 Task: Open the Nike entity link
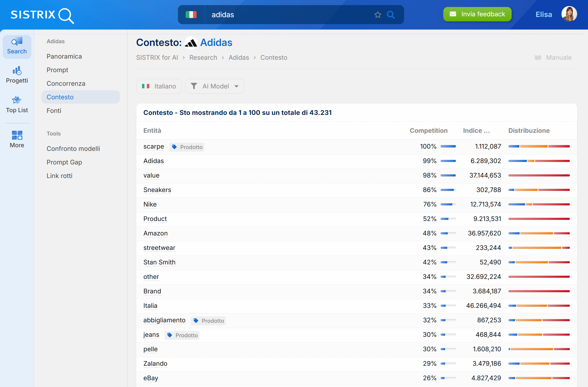coord(150,204)
